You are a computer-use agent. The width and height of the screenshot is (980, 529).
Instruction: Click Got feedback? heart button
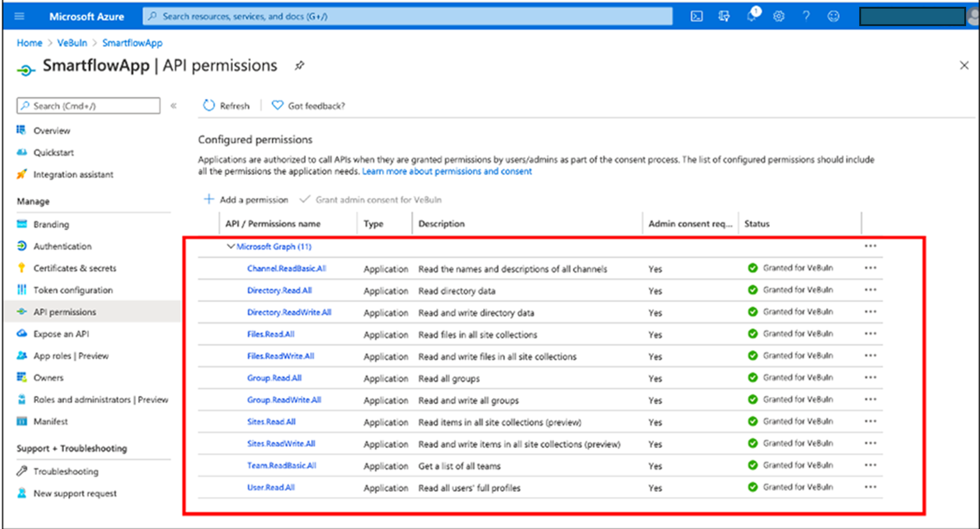[x=308, y=105]
